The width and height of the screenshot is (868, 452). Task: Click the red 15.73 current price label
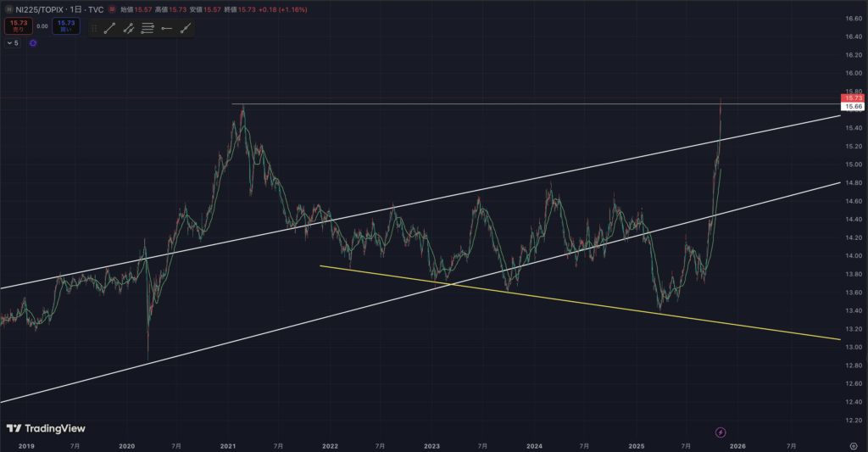(853, 98)
